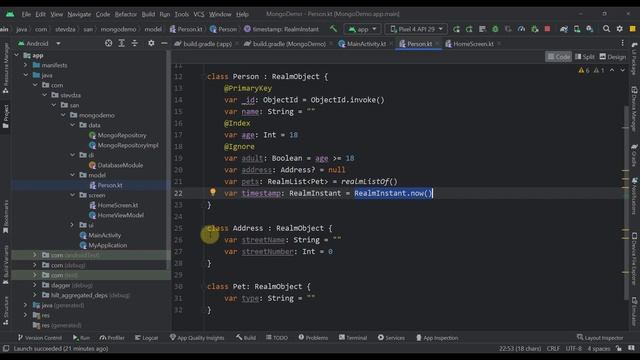
Task: Open App Quality Insights tool window
Action: [x=197, y=338]
